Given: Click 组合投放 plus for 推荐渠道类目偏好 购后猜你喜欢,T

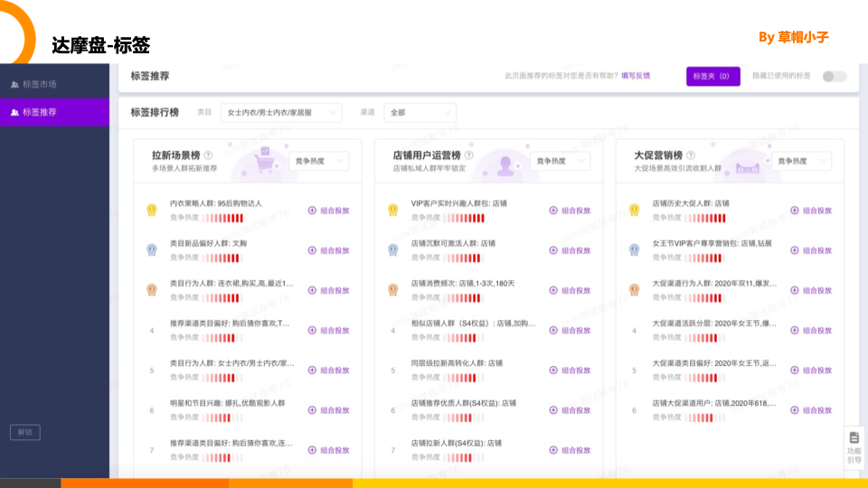Looking at the screenshot, I should pos(312,331).
